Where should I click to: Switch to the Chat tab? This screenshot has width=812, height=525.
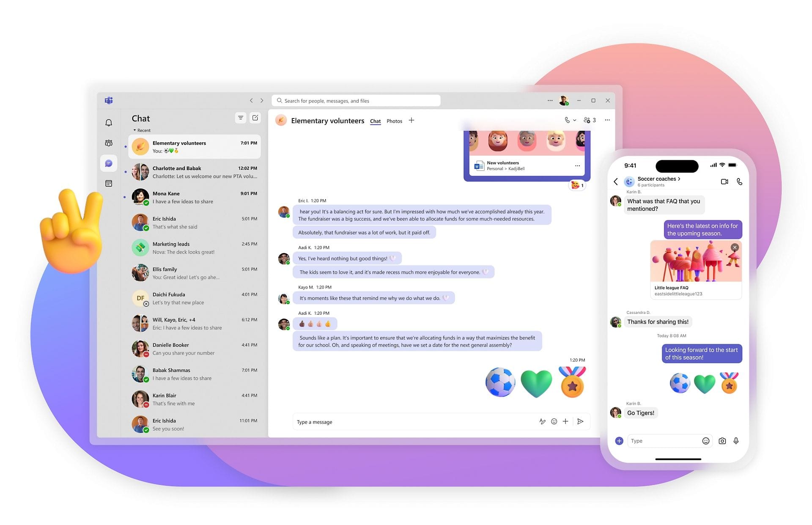point(375,121)
